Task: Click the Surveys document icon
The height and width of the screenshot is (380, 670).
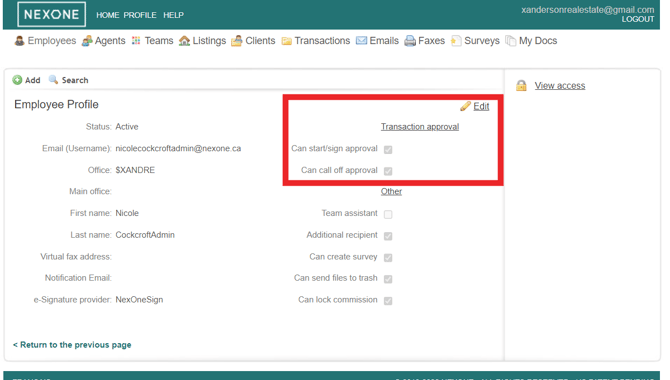Action: (x=456, y=41)
